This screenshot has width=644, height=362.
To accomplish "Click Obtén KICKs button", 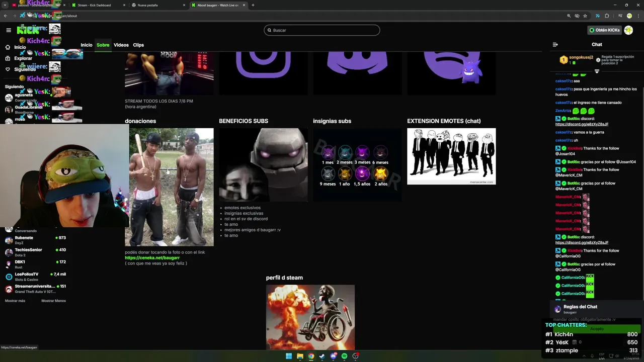I will 604,30.
